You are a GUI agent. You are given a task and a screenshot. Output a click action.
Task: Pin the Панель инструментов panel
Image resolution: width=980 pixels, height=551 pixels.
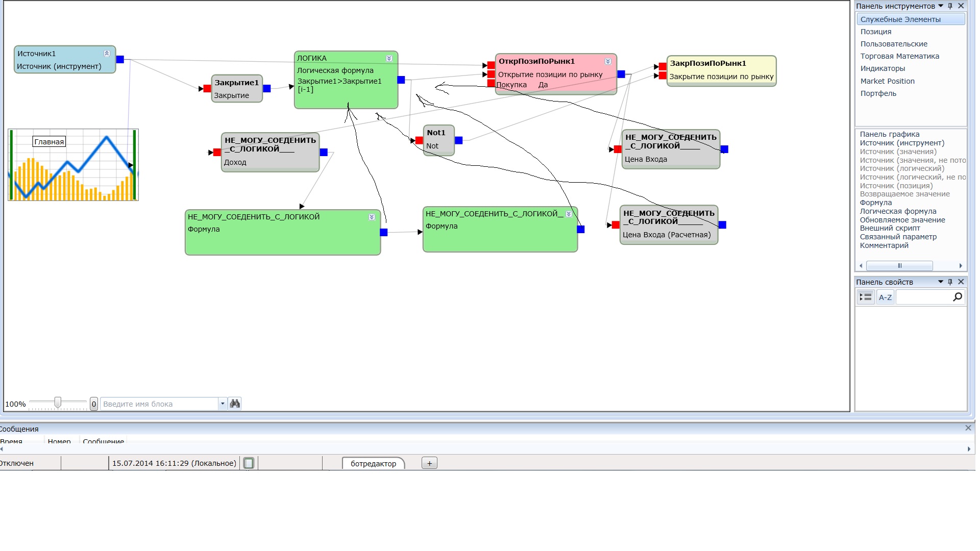point(950,6)
